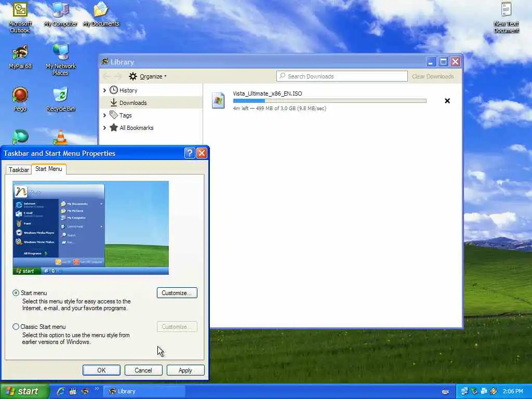Click the Search Downloads input field
Screen dimensions: 532x399
pos(342,76)
